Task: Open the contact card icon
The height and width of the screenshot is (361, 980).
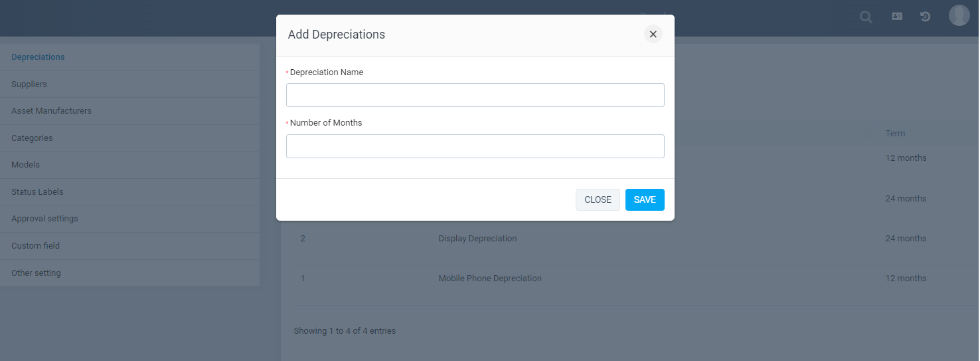Action: (x=897, y=17)
